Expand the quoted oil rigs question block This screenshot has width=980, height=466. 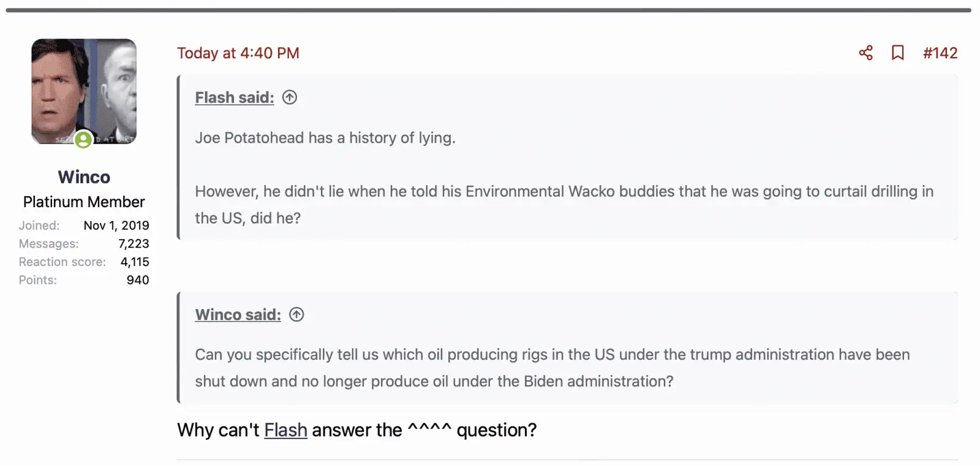551,368
